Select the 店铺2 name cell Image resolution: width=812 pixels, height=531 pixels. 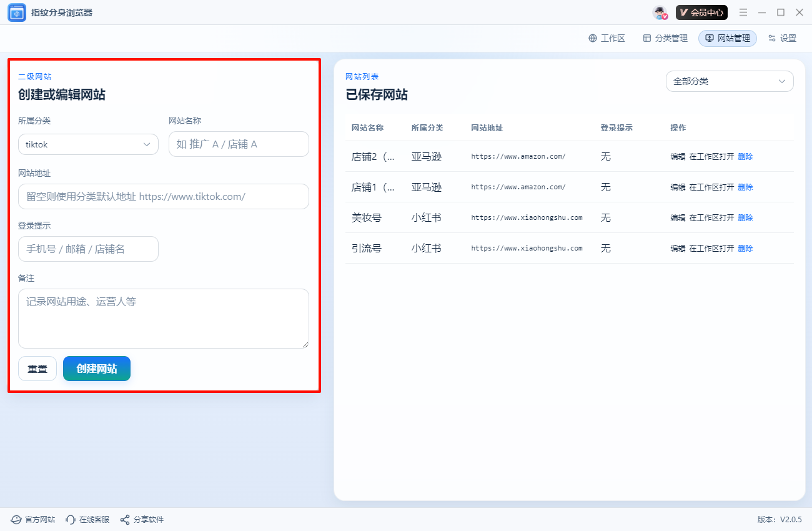pos(374,157)
